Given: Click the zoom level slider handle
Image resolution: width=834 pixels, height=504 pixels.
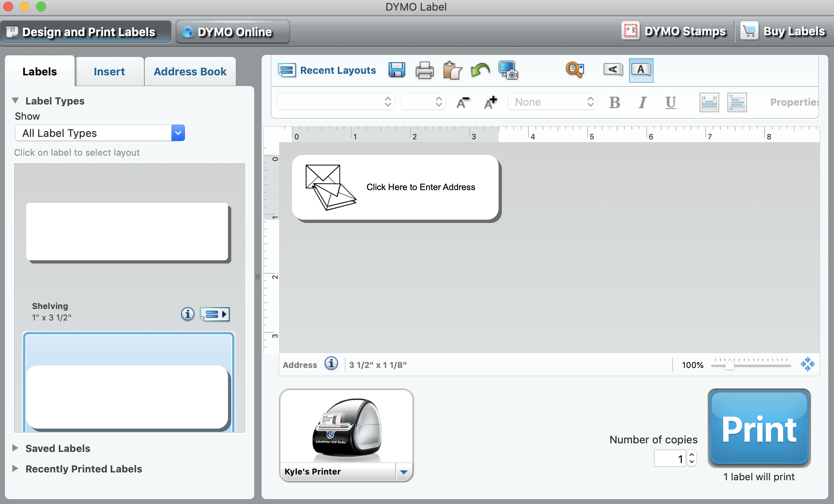Looking at the screenshot, I should click(x=729, y=365).
